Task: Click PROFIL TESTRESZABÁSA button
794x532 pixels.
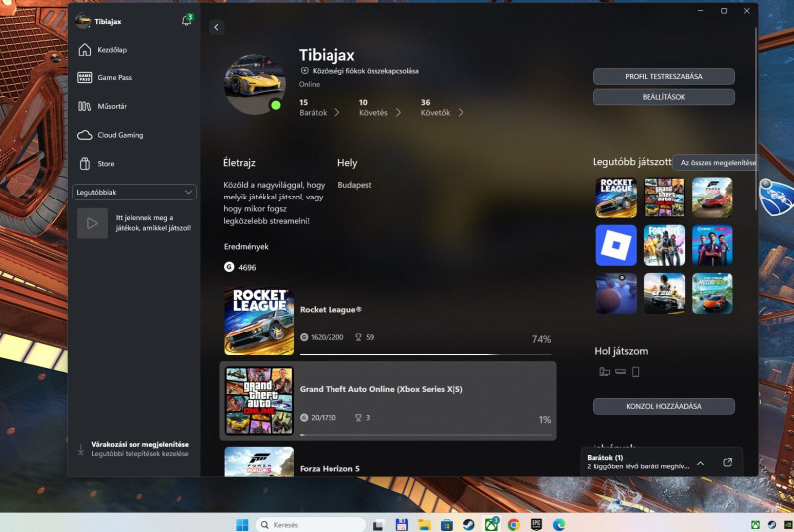Action: (663, 77)
